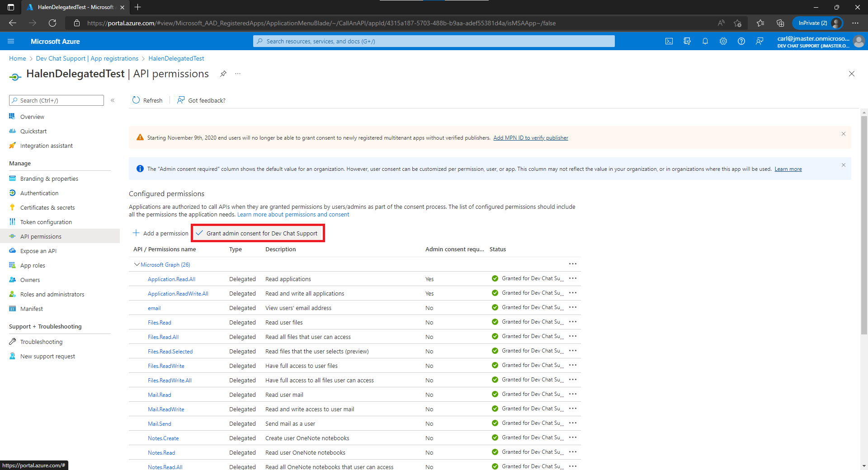Grant admin consent for Dev Chat Support
Viewport: 868px width, 470px height.
pyautogui.click(x=258, y=233)
